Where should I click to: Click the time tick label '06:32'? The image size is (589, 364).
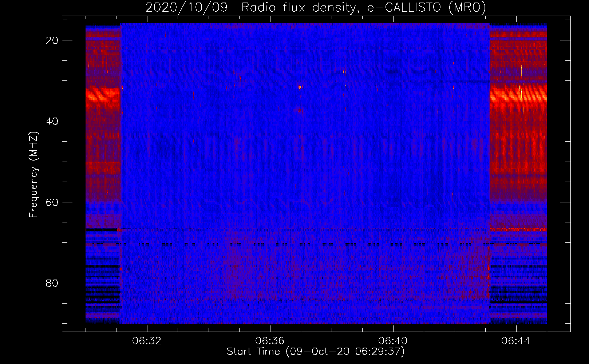coord(147,341)
